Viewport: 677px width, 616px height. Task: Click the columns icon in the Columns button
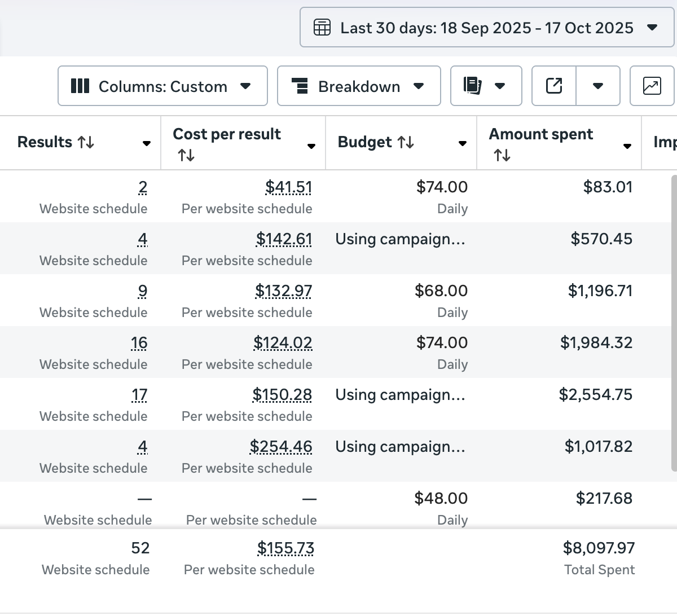pyautogui.click(x=81, y=86)
